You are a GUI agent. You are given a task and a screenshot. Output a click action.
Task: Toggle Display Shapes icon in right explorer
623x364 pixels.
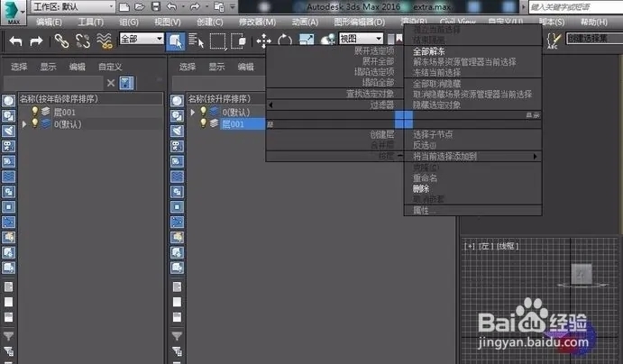tap(178, 116)
